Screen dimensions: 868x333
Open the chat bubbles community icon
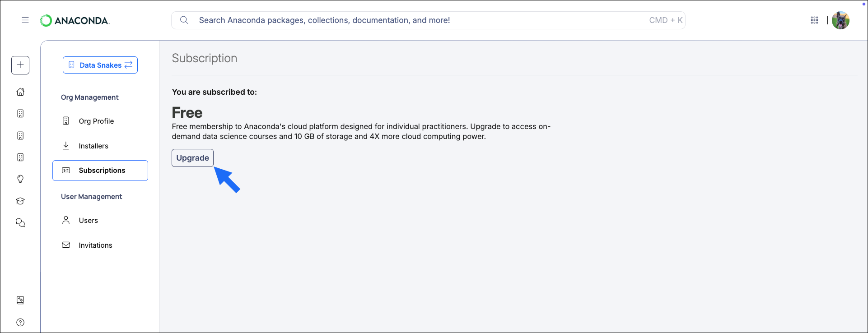[x=20, y=222]
